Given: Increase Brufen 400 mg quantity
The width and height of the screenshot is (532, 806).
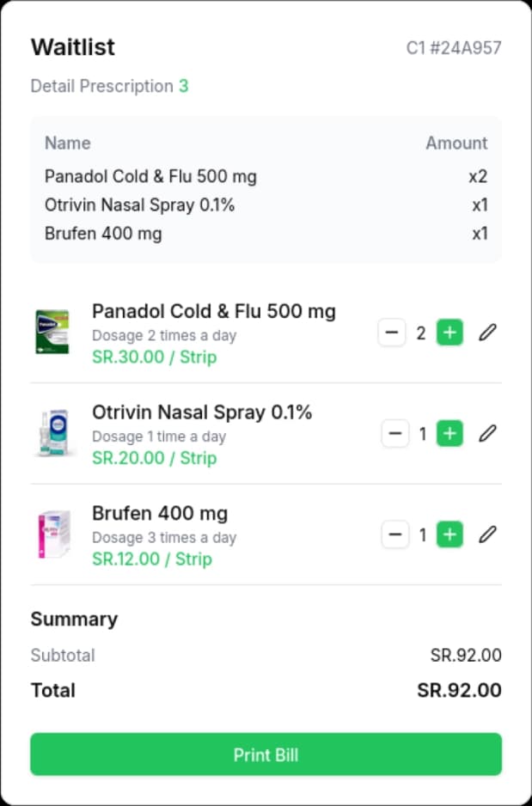Looking at the screenshot, I should coord(449,535).
